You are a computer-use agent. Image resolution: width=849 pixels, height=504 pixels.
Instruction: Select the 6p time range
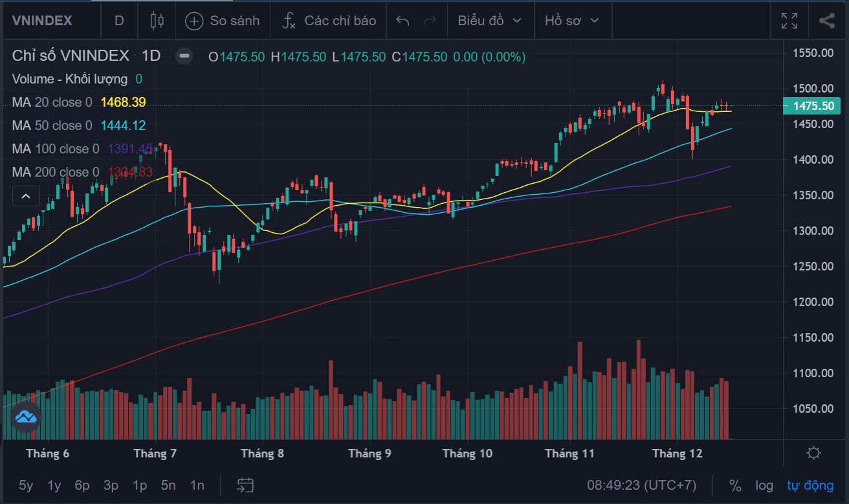point(82,485)
